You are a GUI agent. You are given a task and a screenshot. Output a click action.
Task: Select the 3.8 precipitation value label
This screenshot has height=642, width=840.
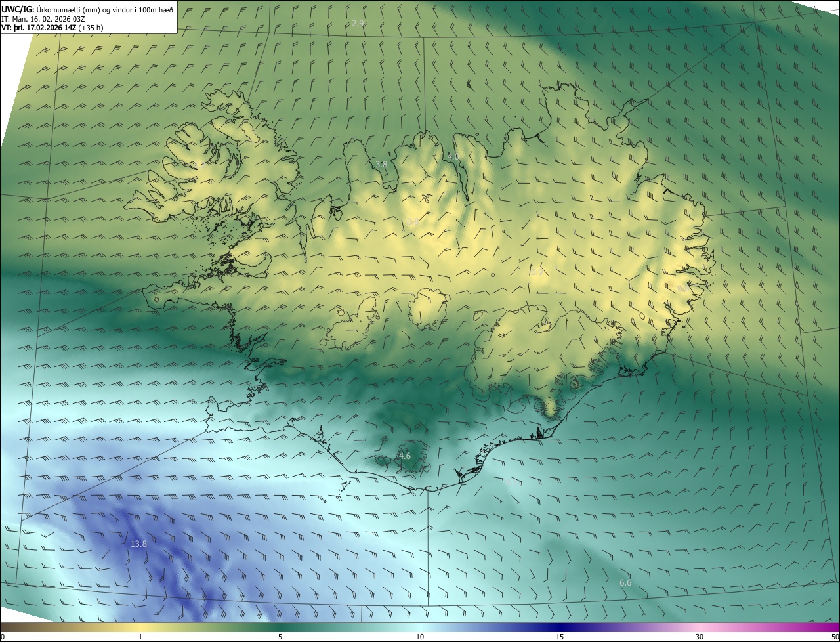381,165
